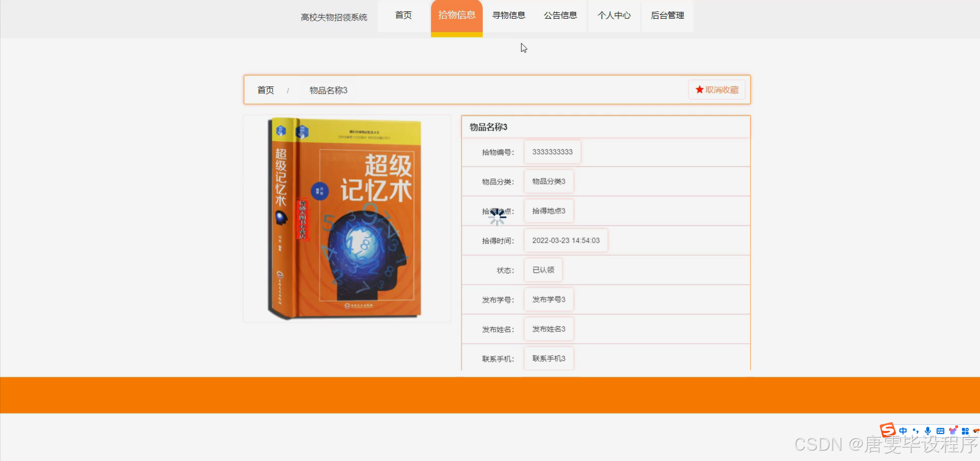
Task: Open the soft keyboard icon in IME bar
Action: tap(940, 431)
